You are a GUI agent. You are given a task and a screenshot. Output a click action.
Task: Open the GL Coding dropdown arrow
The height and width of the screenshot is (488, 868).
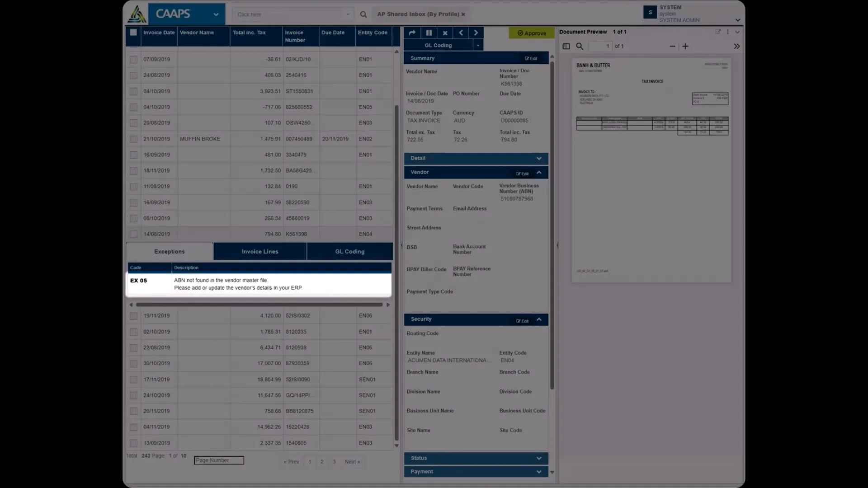pyautogui.click(x=478, y=45)
